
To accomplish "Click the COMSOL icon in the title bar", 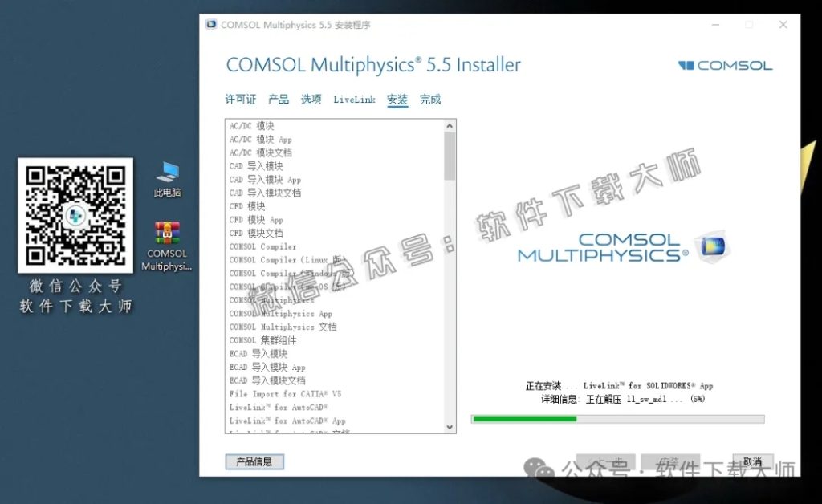I will (x=210, y=24).
